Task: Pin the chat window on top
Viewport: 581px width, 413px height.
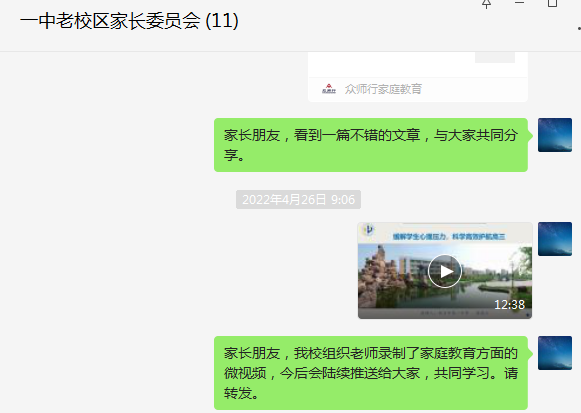Action: (x=487, y=4)
